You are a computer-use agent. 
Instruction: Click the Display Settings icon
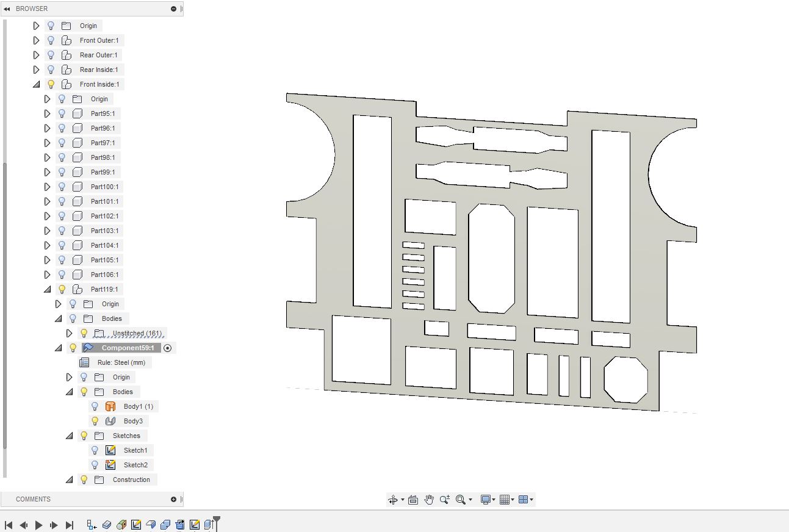pyautogui.click(x=485, y=499)
